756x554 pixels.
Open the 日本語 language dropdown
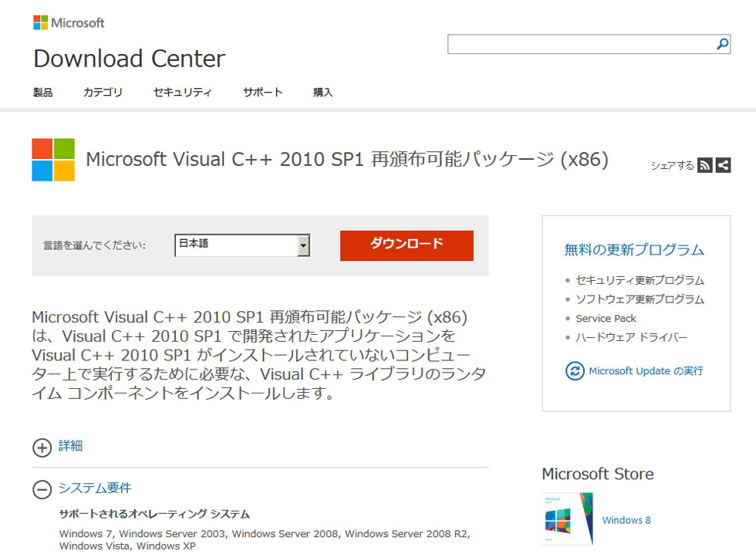242,245
